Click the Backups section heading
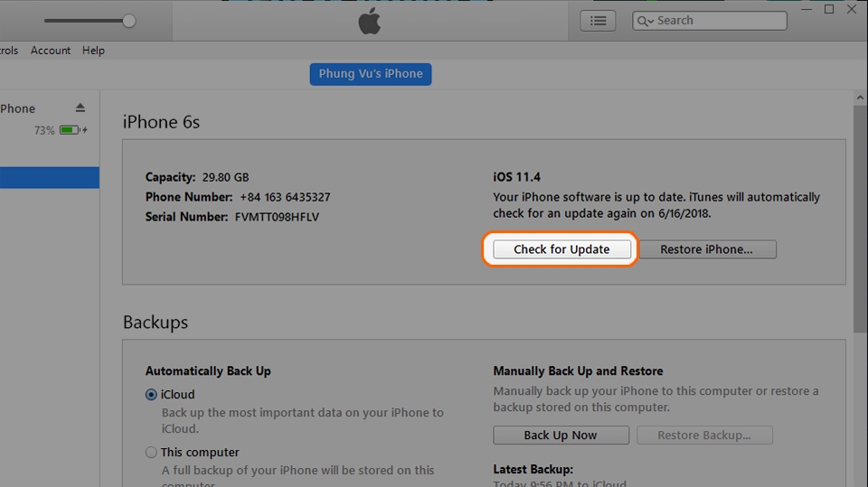Screen dimensions: 868x487 tap(156, 322)
